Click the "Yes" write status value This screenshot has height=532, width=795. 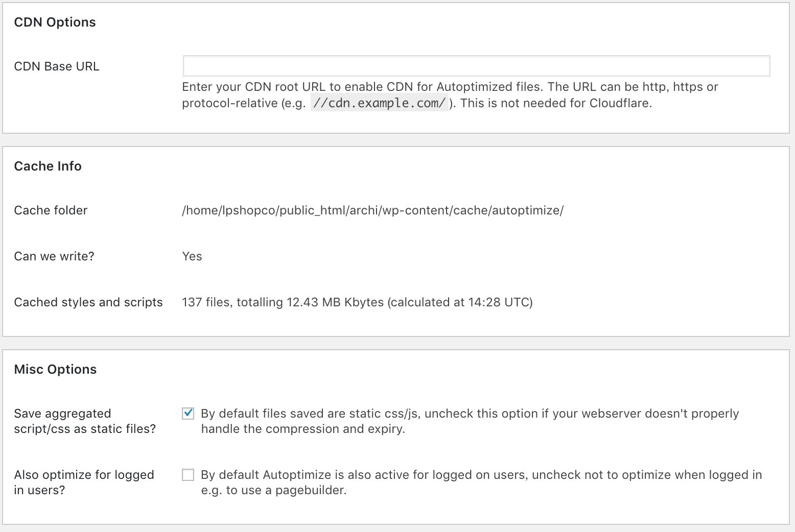[x=192, y=256]
